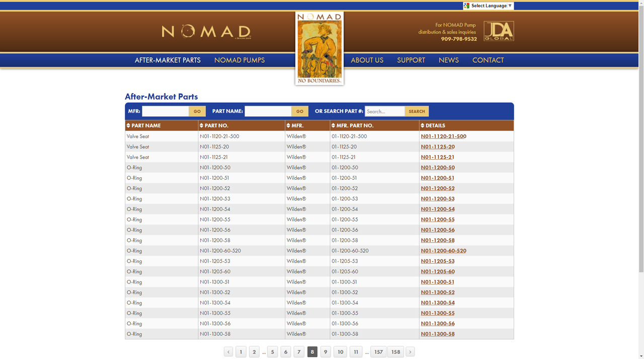Go to previous page arrow

(x=228, y=352)
